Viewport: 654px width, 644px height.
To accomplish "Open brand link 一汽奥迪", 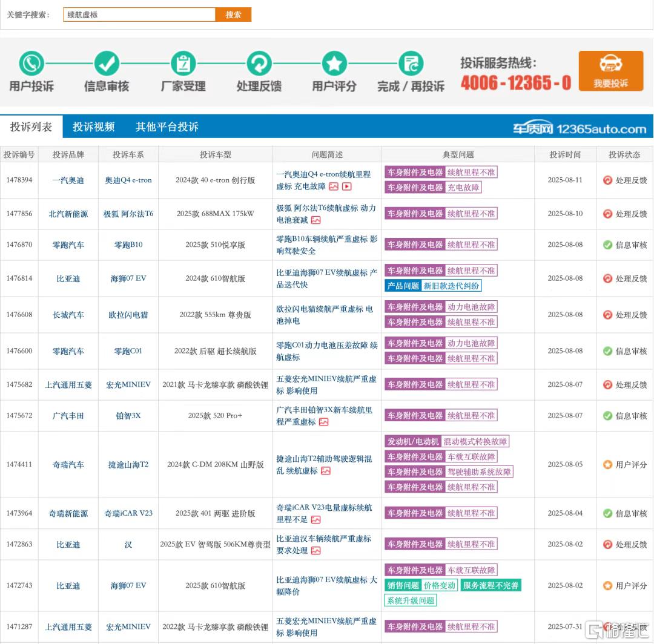I will coord(68,180).
